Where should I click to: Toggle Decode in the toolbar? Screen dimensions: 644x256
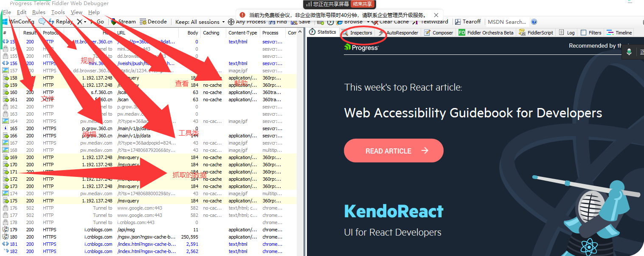click(x=153, y=22)
